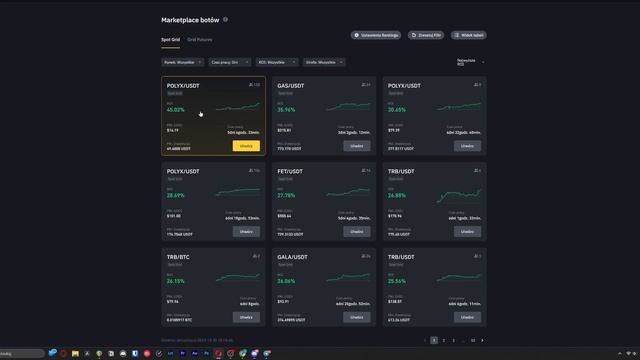Click the Zresetuj Filtr button
This screenshot has width=640, height=360.
426,35
